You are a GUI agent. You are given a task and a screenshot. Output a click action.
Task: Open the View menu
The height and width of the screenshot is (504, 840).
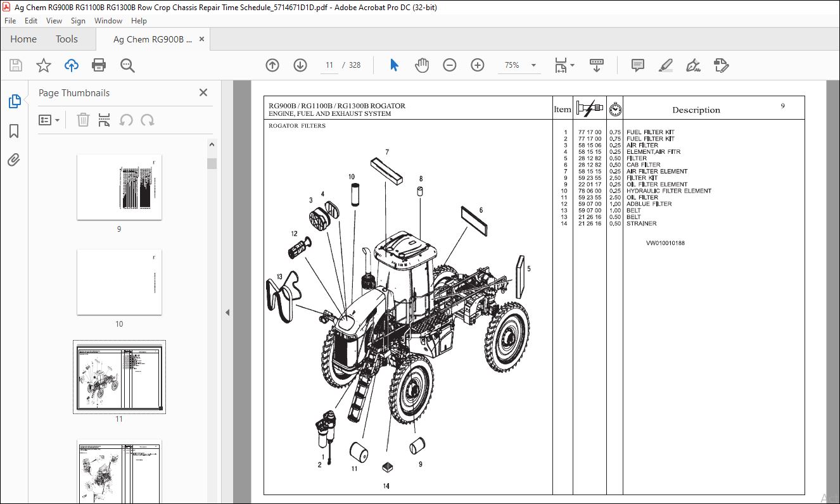click(x=54, y=21)
